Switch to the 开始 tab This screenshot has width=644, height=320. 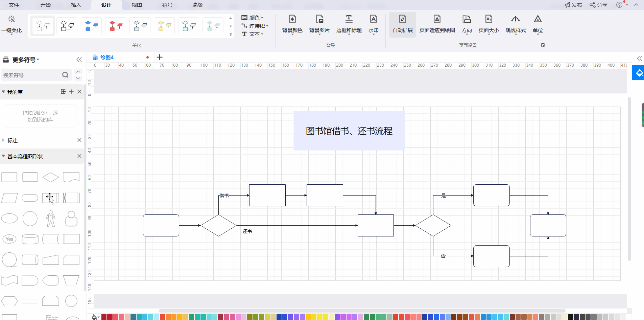[x=46, y=5]
